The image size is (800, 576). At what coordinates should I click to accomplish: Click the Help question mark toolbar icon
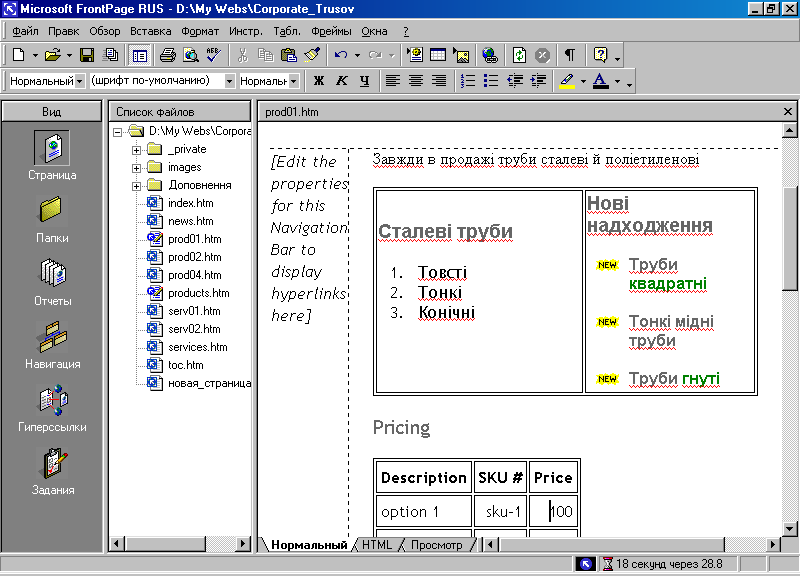click(600, 55)
